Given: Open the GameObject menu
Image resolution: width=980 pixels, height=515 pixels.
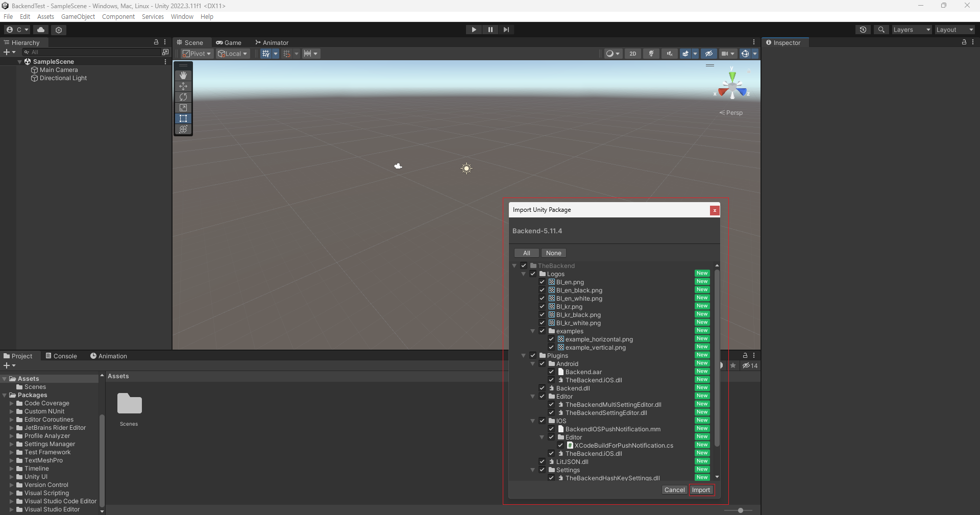Looking at the screenshot, I should [x=78, y=16].
